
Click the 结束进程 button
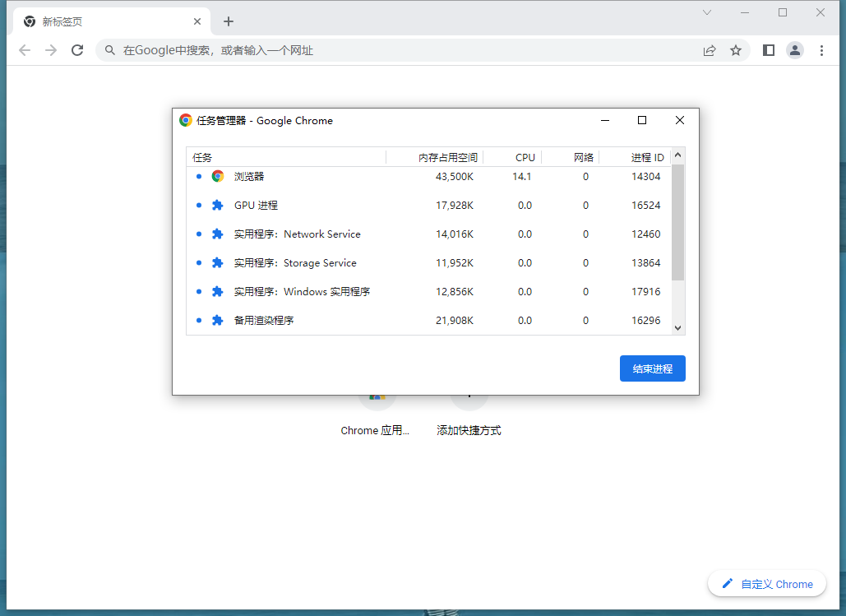[652, 368]
